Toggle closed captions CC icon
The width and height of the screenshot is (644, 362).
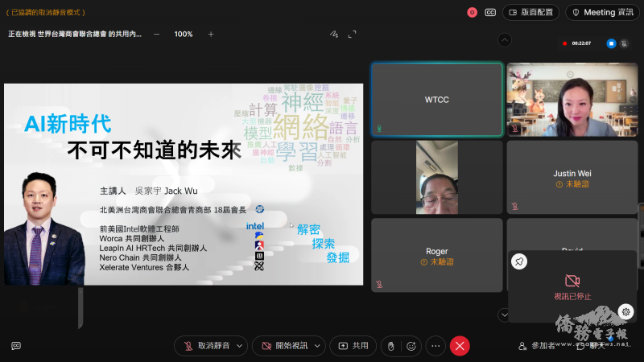coord(490,12)
